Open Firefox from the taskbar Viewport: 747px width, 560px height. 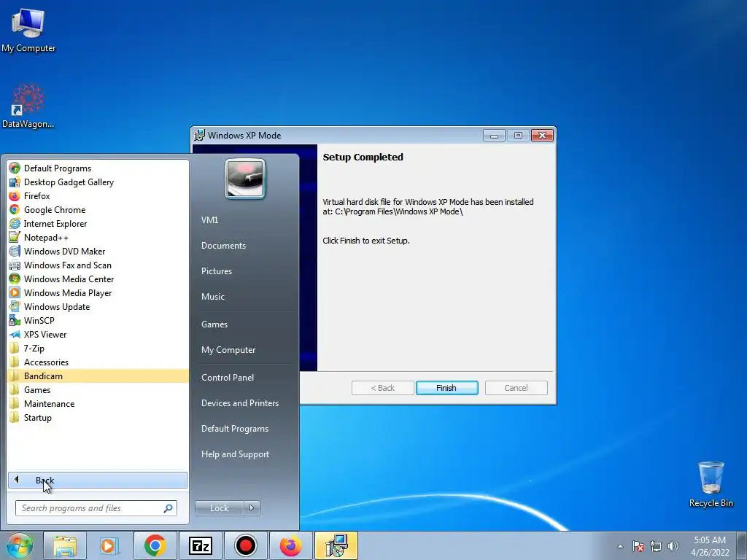[x=290, y=545]
